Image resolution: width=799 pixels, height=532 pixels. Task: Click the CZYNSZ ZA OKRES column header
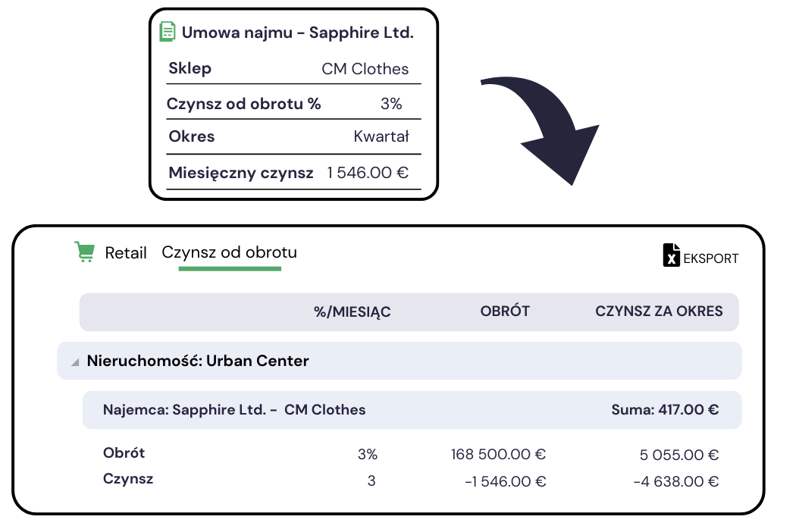(x=659, y=311)
